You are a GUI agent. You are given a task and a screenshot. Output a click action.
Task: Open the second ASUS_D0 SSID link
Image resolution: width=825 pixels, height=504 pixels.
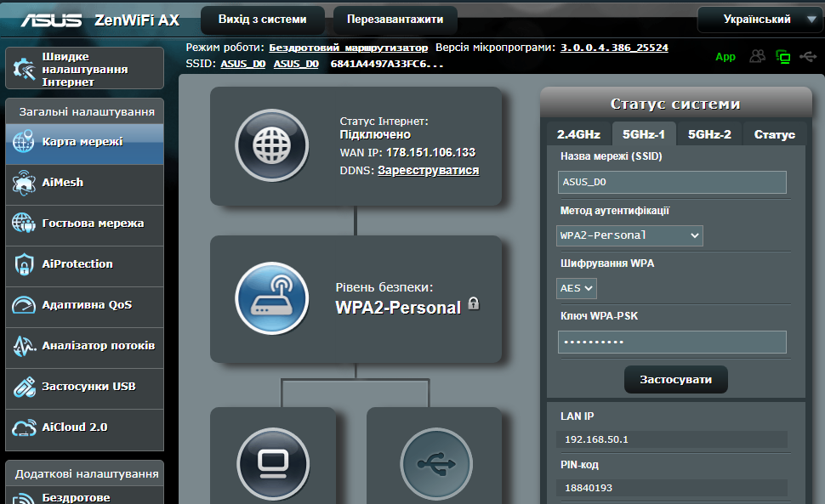click(296, 64)
